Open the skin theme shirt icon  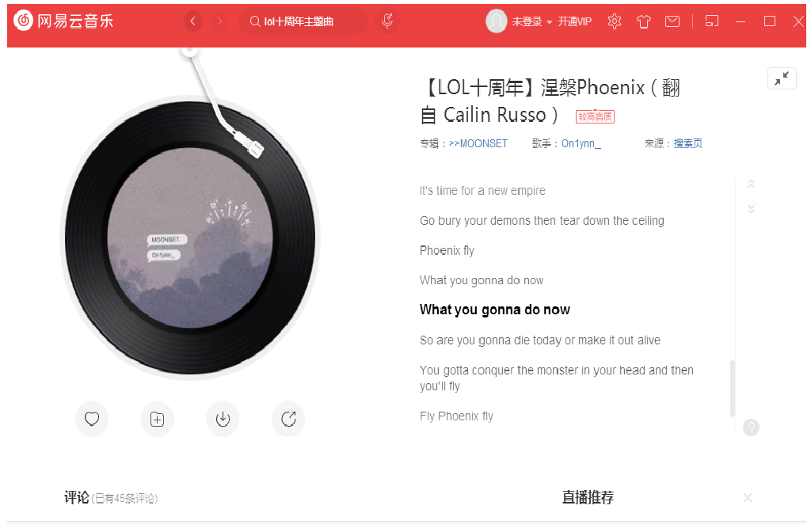[643, 21]
